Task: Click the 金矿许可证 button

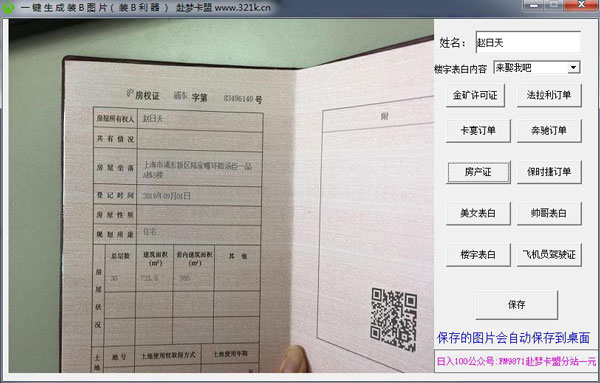Action: (475, 95)
